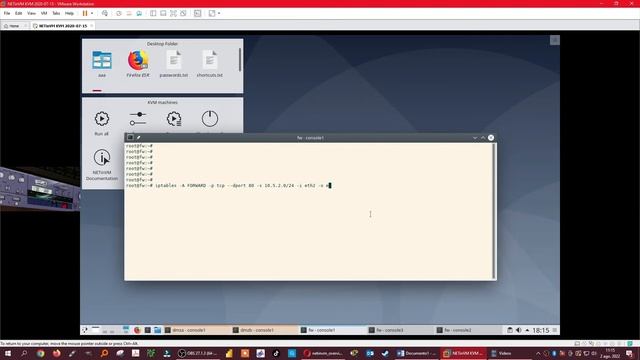Open the VM menu
This screenshot has height=360, width=640.
pyautogui.click(x=44, y=13)
